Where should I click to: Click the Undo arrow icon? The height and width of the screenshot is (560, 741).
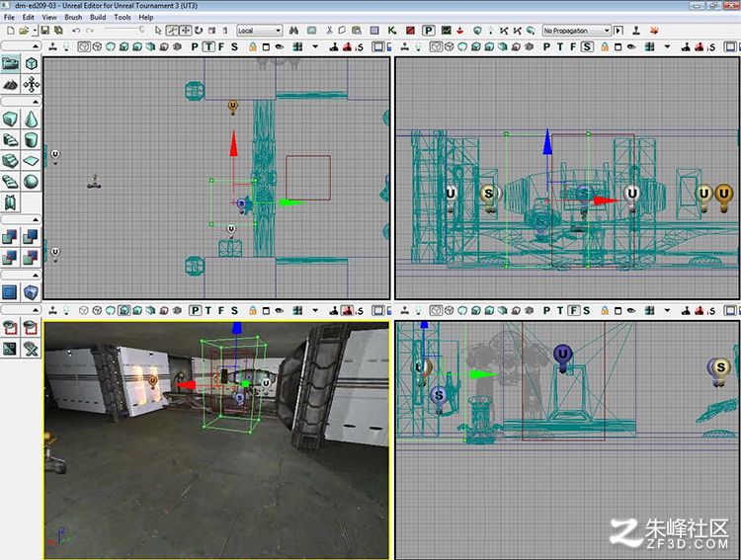pyautogui.click(x=76, y=31)
